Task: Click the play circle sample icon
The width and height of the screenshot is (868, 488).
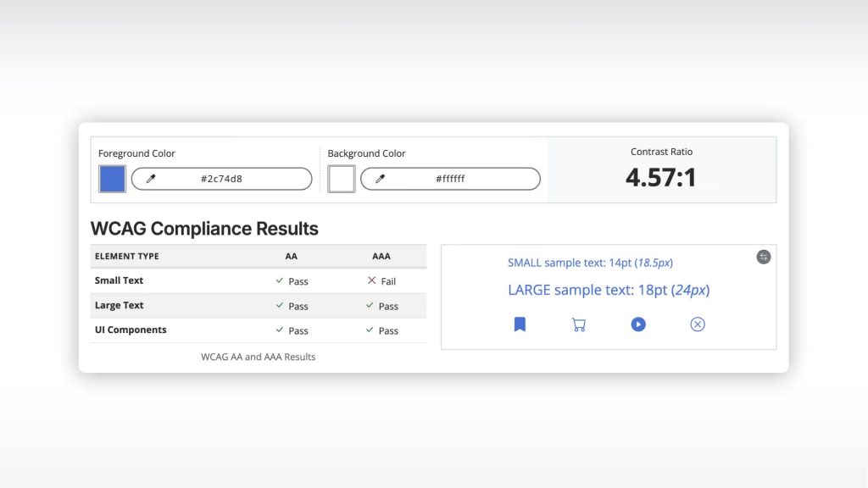Action: (x=638, y=324)
